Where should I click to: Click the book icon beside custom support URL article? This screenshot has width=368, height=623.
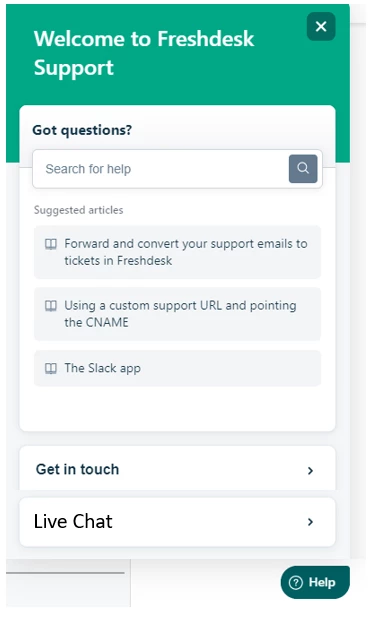point(50,306)
